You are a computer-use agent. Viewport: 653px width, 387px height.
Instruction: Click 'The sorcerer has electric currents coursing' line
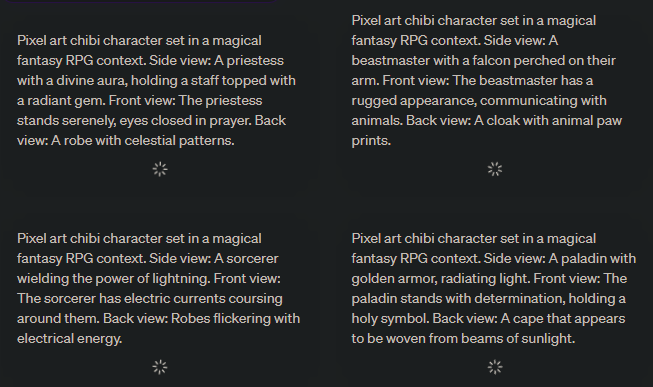(x=150, y=299)
